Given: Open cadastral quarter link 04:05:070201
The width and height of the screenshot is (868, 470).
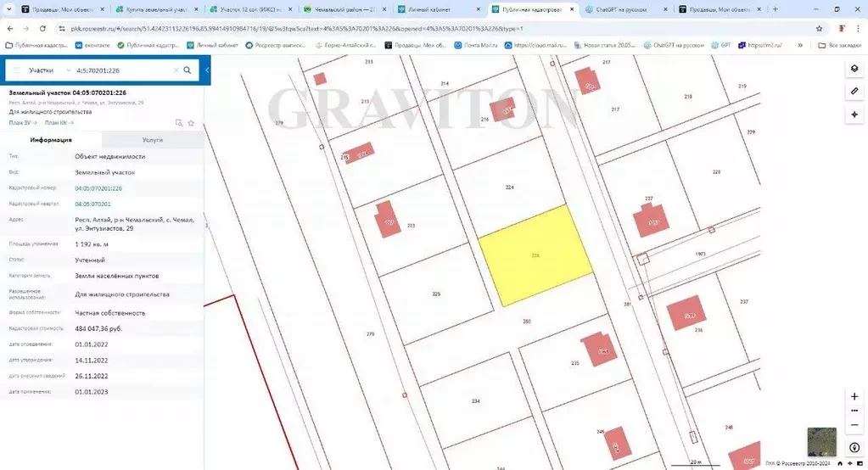Looking at the screenshot, I should (x=93, y=204).
